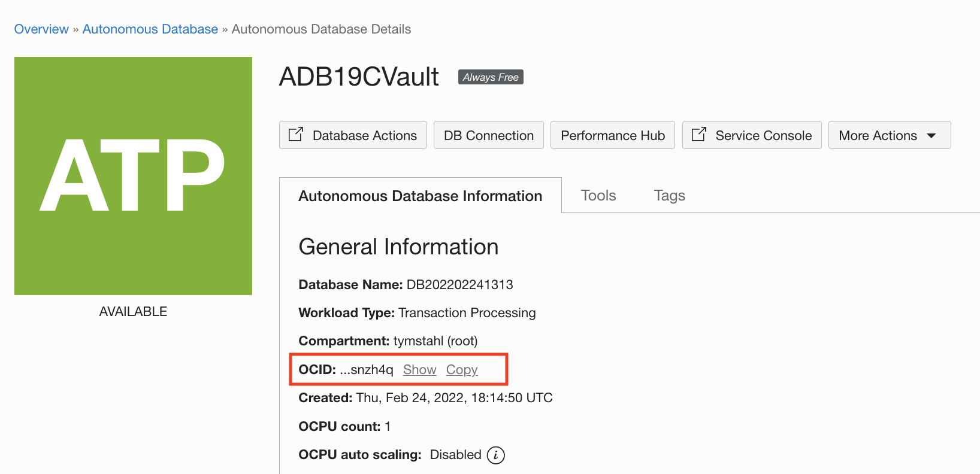This screenshot has height=474, width=980.
Task: Show the full database OCID
Action: 419,369
